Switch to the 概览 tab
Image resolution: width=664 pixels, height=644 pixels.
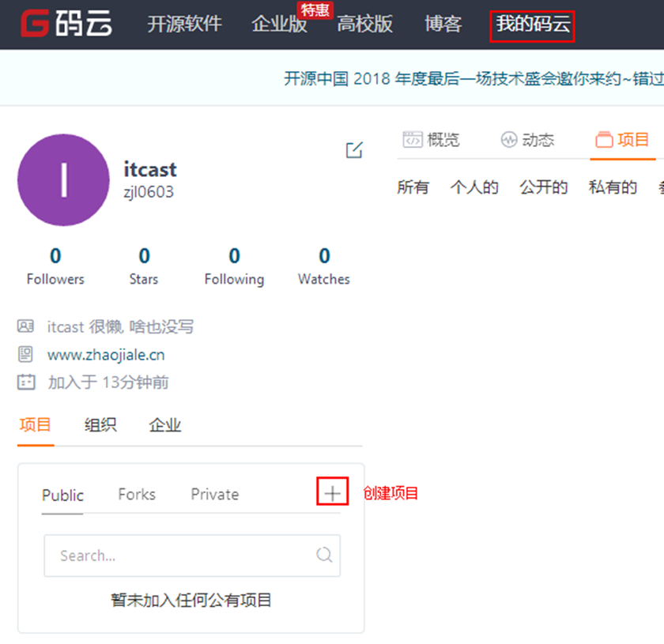[x=431, y=140]
